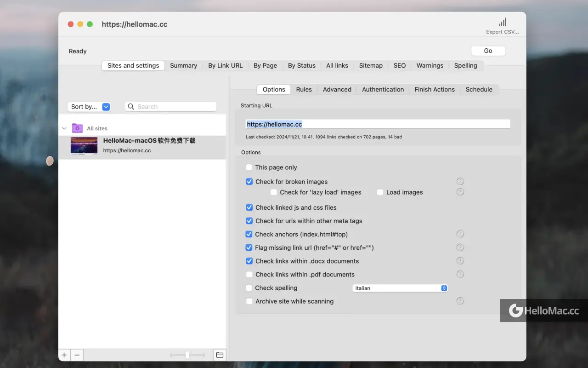588x368 pixels.
Task: Select the HelloMac-macOS site thumbnail
Action: click(x=84, y=146)
